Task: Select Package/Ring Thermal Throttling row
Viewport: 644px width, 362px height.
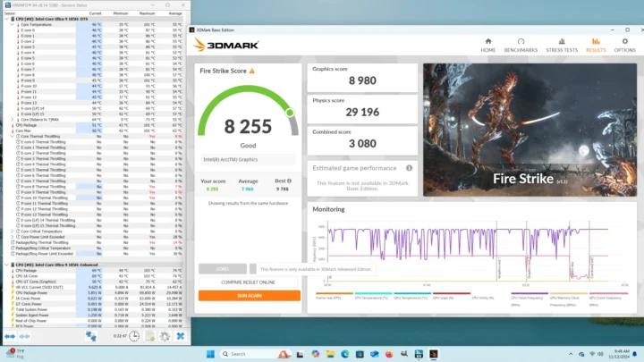Action: [94, 242]
